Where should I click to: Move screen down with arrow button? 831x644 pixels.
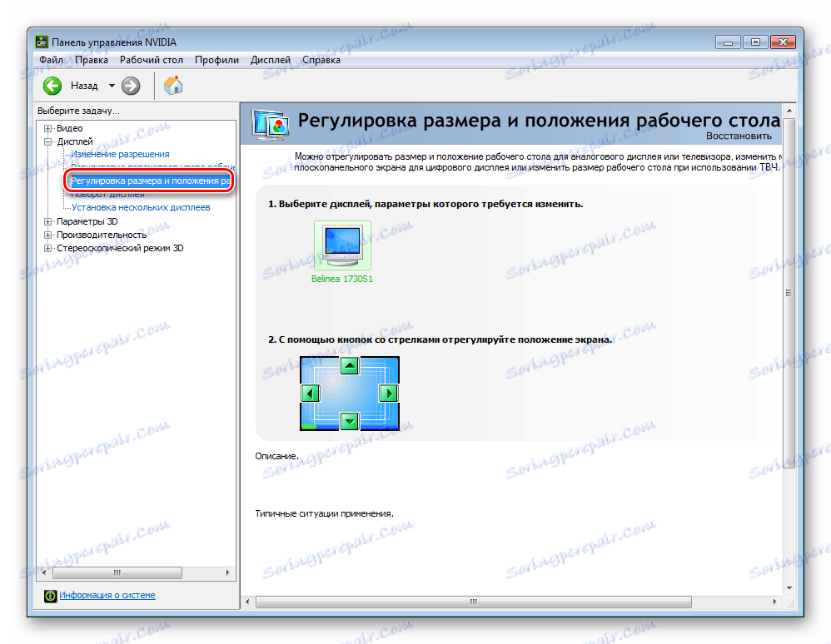(349, 422)
